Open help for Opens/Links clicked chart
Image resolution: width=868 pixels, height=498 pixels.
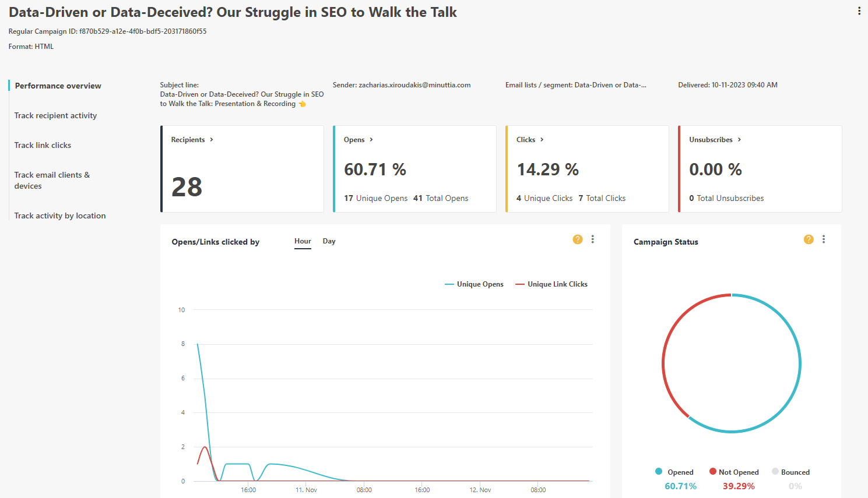pos(578,239)
